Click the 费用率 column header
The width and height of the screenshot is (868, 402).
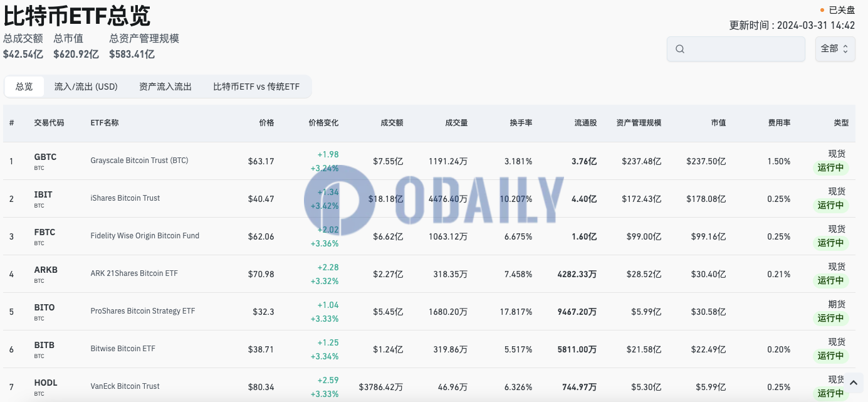click(779, 123)
